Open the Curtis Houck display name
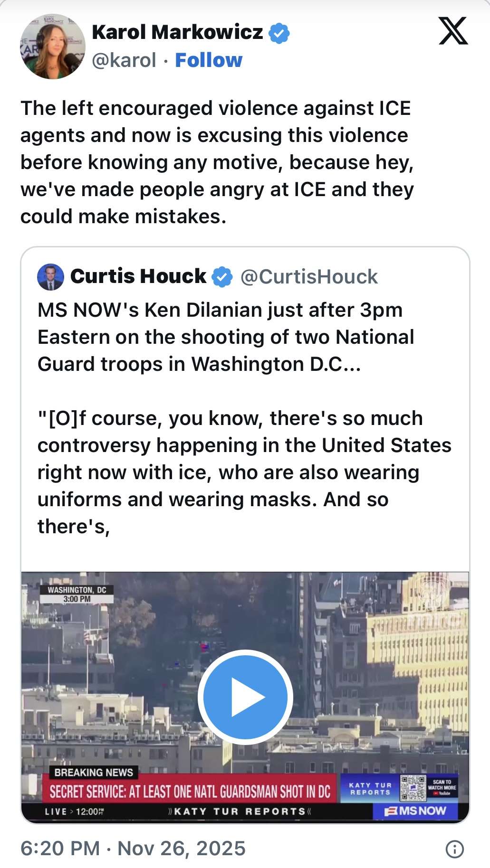 click(138, 276)
